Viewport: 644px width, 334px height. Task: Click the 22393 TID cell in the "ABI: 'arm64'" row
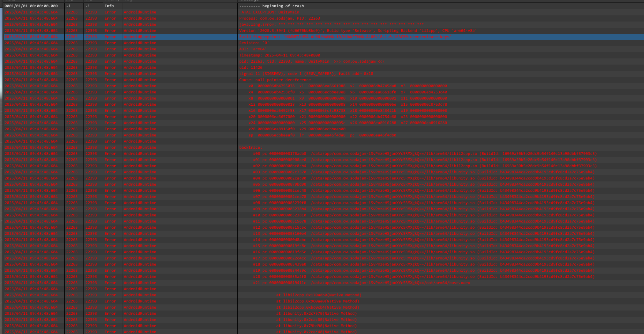click(91, 49)
